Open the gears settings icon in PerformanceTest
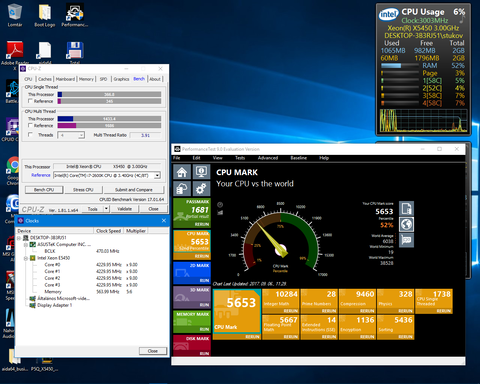 pos(201,189)
